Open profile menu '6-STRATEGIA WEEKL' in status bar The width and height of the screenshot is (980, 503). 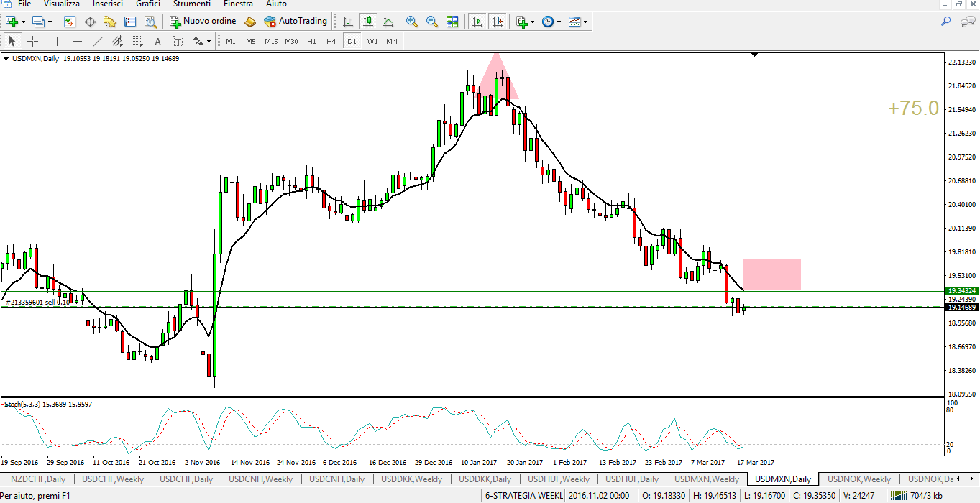pos(523,496)
